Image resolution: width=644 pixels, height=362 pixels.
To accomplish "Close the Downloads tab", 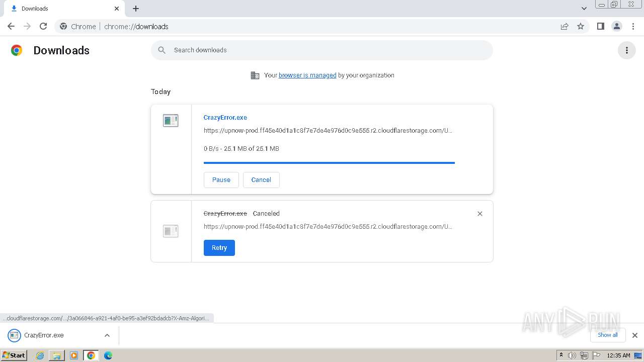I will click(x=117, y=9).
